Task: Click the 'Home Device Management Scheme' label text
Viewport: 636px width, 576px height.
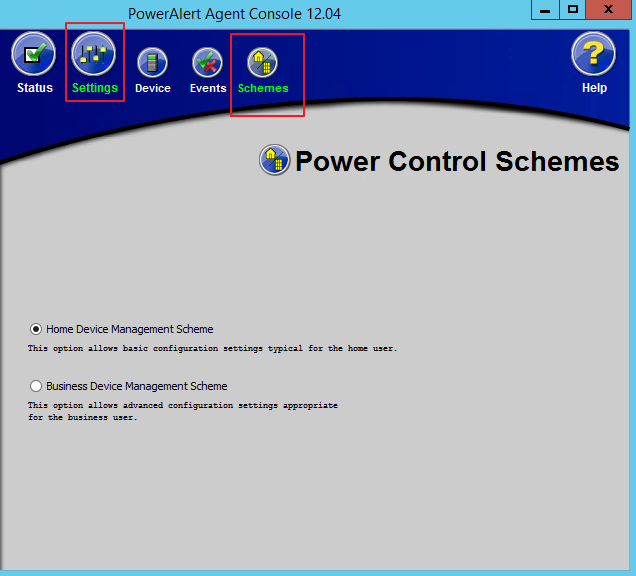Action: click(129, 329)
